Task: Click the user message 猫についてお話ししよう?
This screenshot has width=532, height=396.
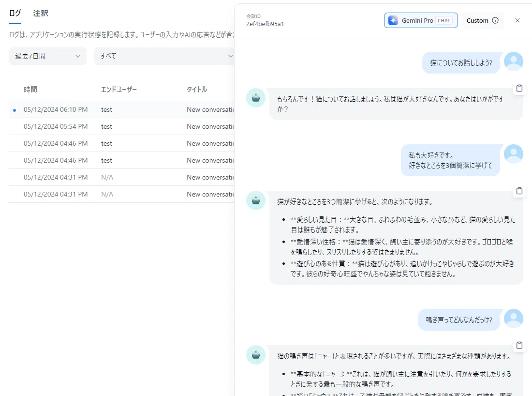Action: (x=461, y=62)
